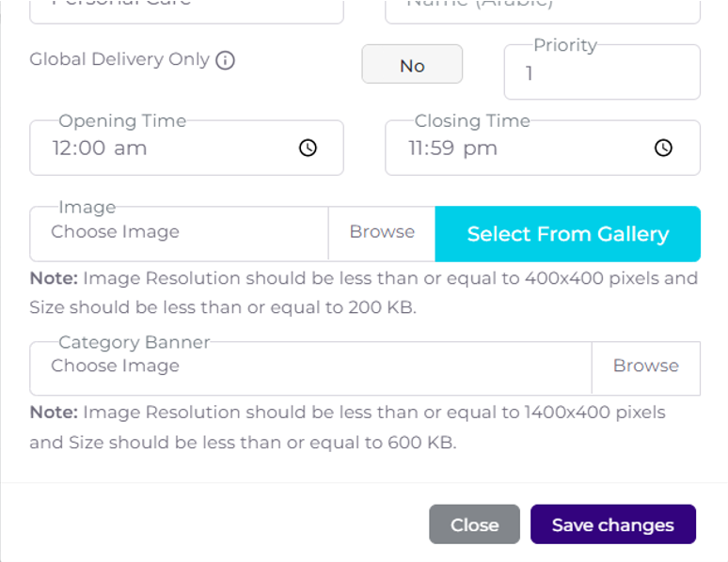Select the hour in Closing Time
The width and height of the screenshot is (728, 562).
(417, 148)
